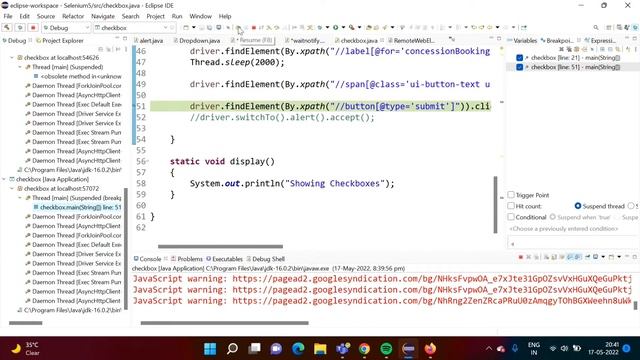The image size is (640, 360).
Task: Open Google Chrome from taskbar
Action: (364, 349)
